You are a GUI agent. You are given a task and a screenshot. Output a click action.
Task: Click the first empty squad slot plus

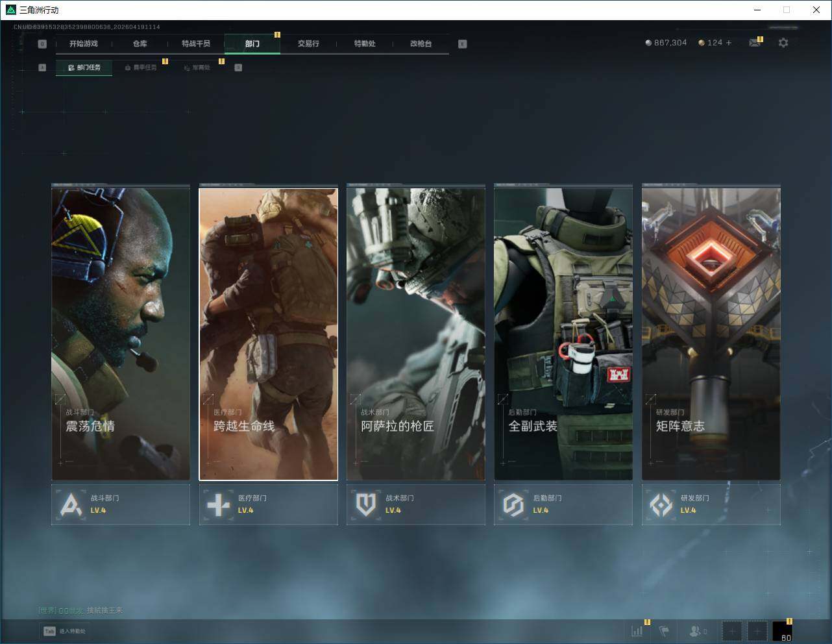[x=731, y=631]
